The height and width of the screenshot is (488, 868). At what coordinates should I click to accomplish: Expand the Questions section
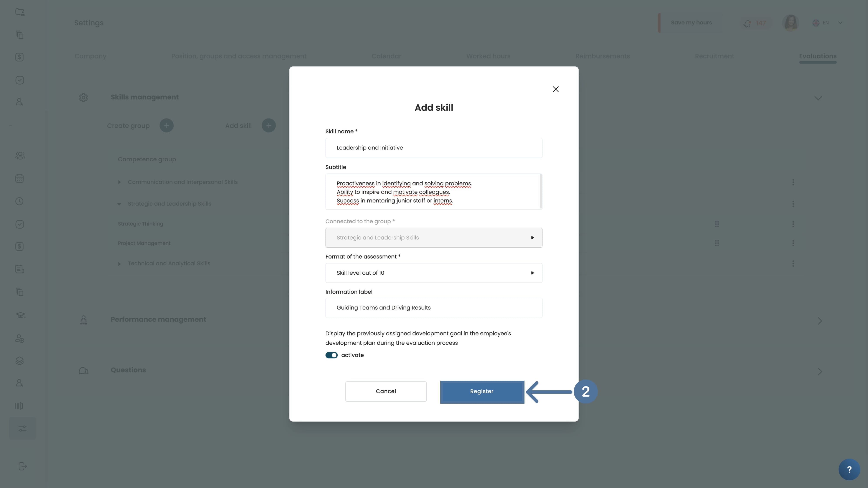(x=819, y=372)
